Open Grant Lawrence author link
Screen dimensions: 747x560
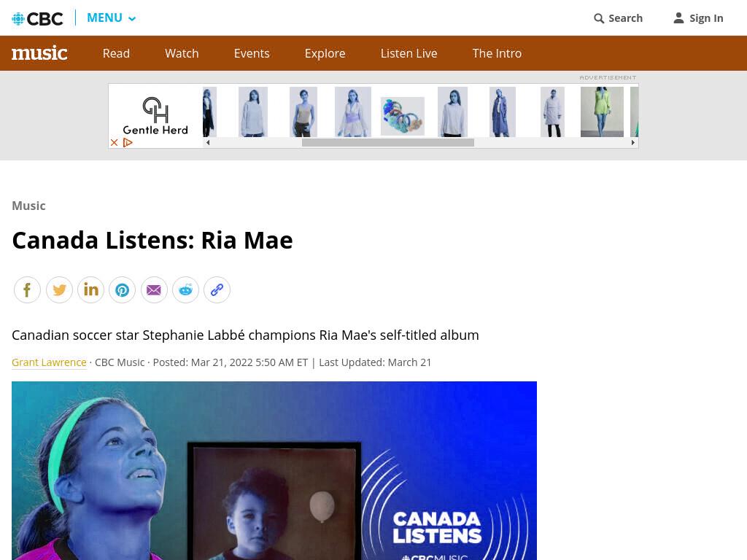[49, 362]
